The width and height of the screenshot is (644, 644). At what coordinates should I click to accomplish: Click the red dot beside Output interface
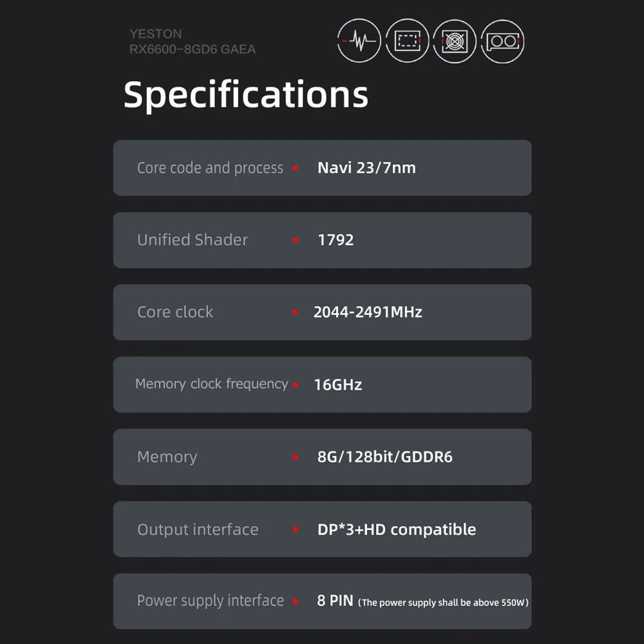[x=296, y=529]
